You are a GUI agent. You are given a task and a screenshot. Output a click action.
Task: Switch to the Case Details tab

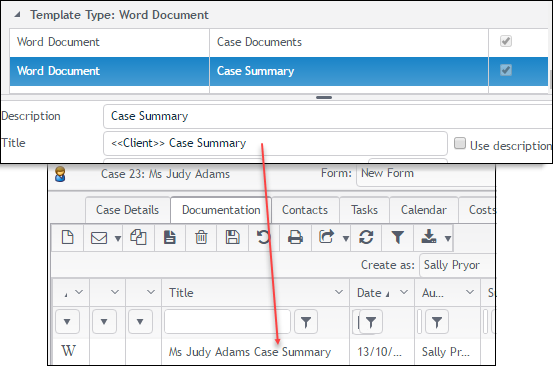tap(127, 210)
